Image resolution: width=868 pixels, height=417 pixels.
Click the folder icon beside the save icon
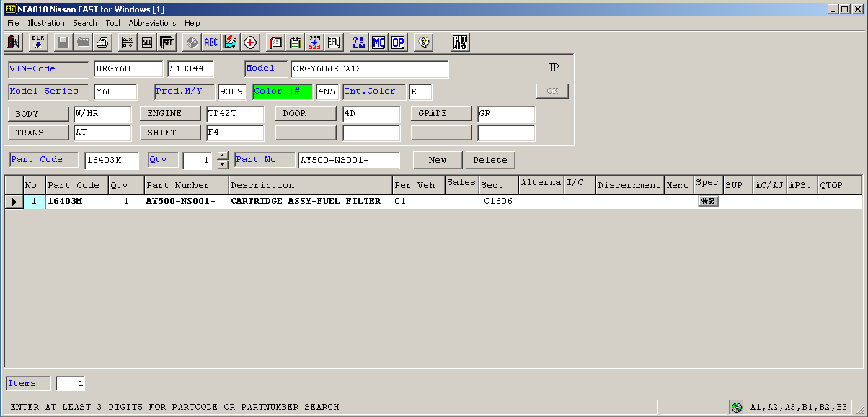pos(83,42)
